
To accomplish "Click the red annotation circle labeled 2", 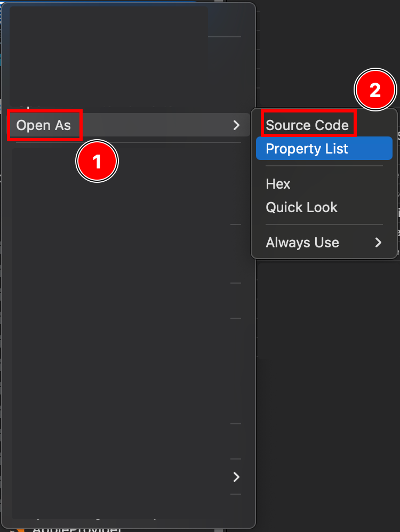I will tap(375, 90).
